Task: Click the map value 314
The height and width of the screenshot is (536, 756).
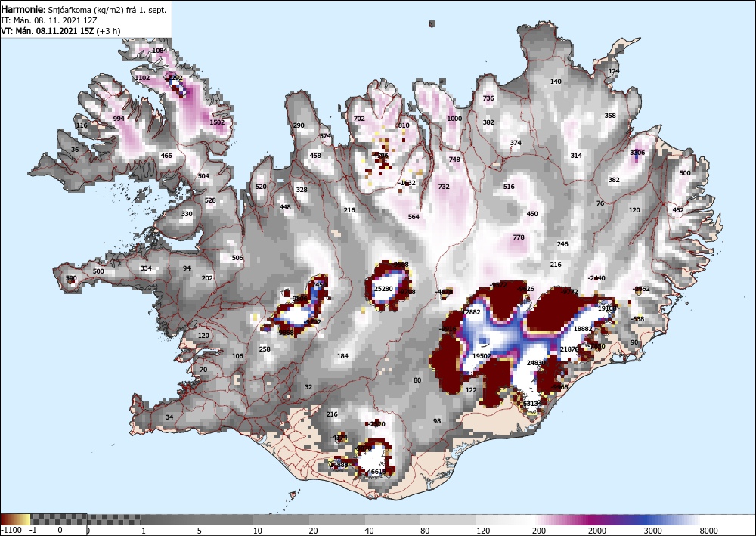Action: click(x=576, y=156)
